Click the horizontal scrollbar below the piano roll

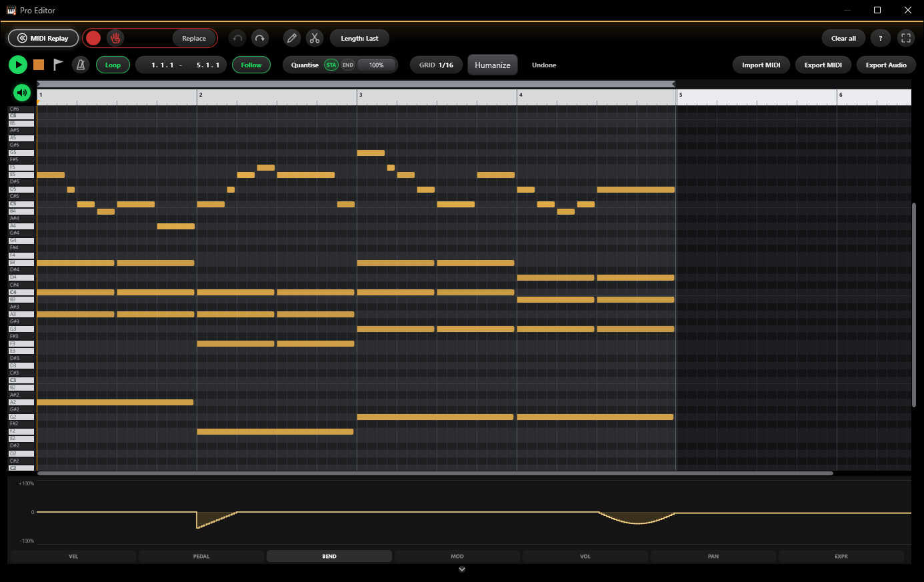pos(435,473)
